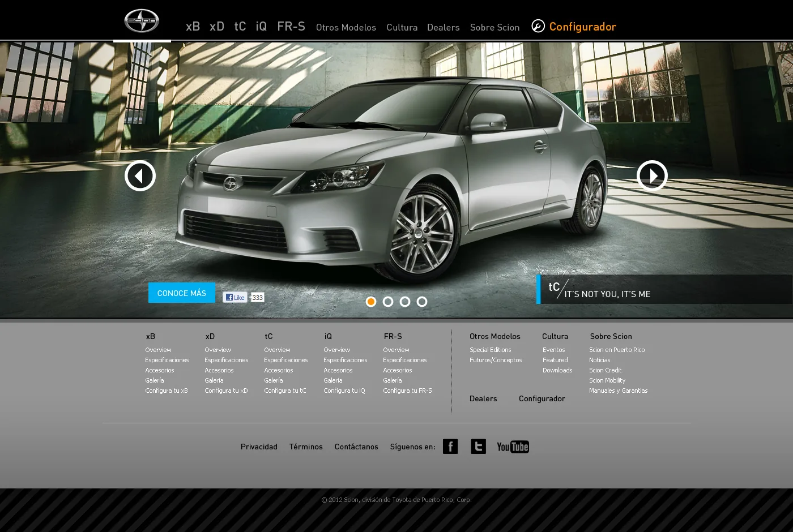The width and height of the screenshot is (793, 532).
Task: Open Scion Mobility footer link
Action: 608,380
